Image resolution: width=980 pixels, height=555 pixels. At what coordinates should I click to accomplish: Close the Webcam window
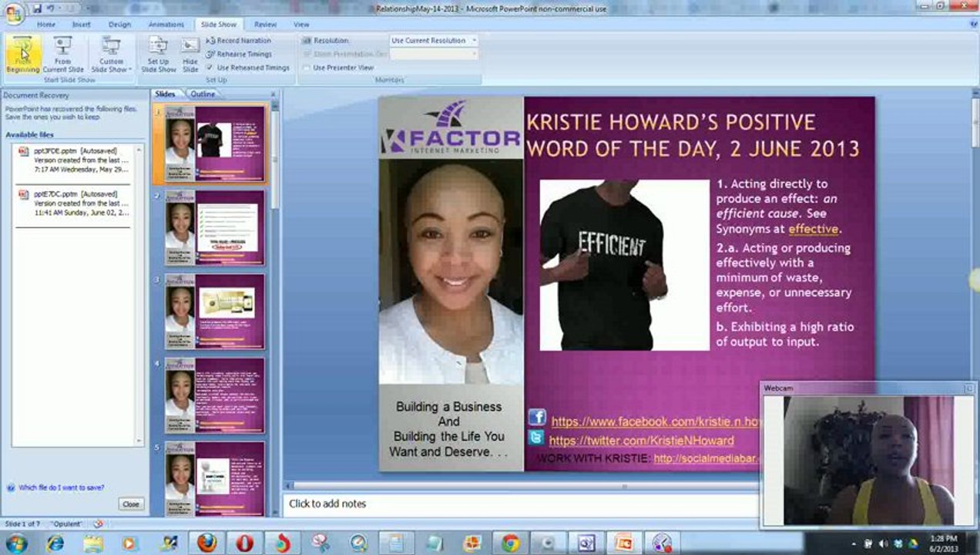coord(969,388)
